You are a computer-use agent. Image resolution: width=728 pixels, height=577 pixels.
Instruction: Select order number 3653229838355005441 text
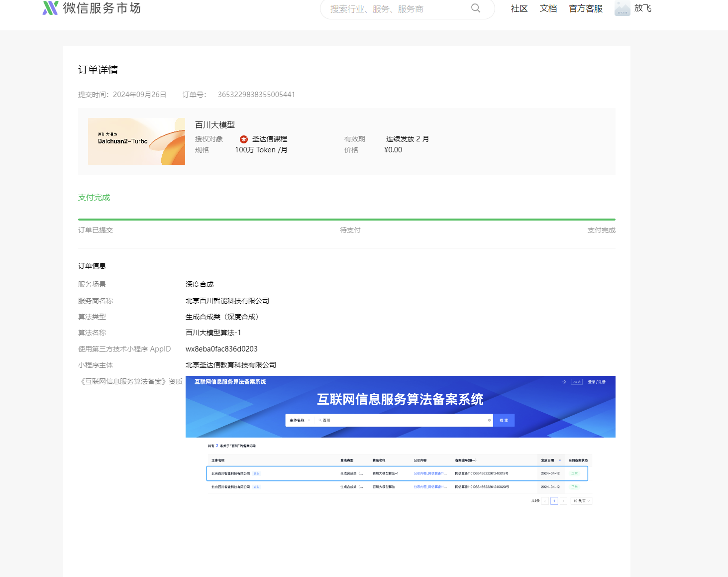coord(256,95)
